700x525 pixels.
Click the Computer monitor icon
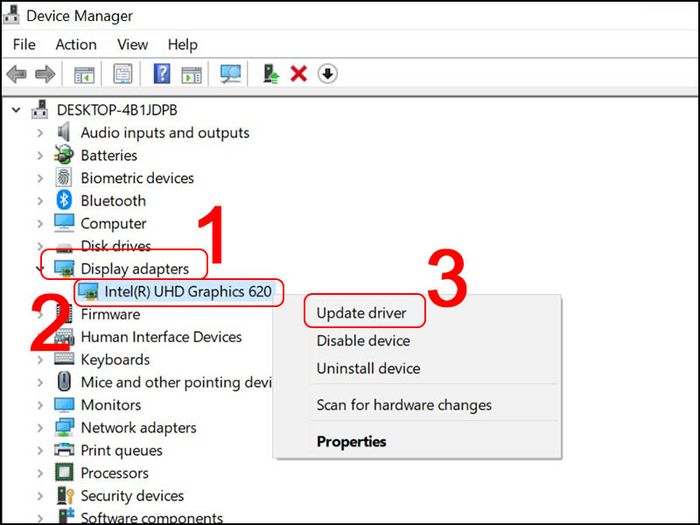[x=64, y=223]
